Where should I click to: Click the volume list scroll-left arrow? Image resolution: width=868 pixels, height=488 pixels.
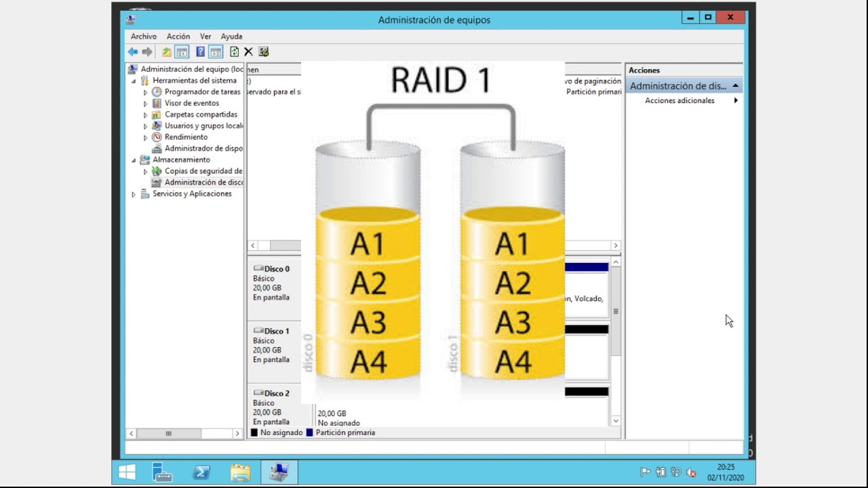[253, 245]
